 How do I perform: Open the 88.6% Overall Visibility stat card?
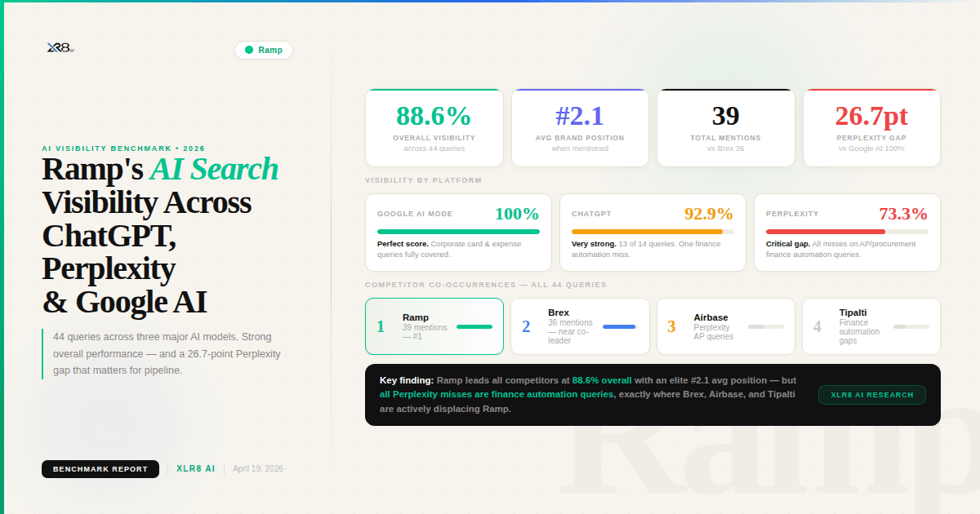click(434, 127)
